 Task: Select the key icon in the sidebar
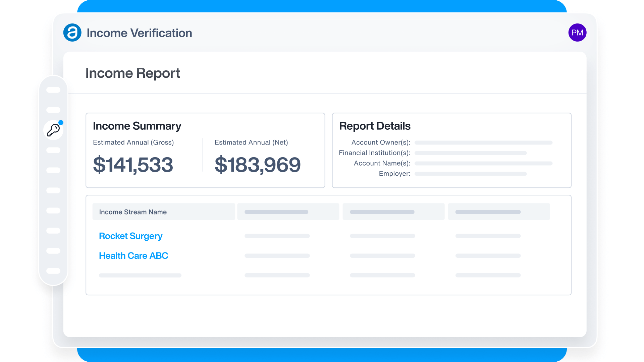pos(53,130)
